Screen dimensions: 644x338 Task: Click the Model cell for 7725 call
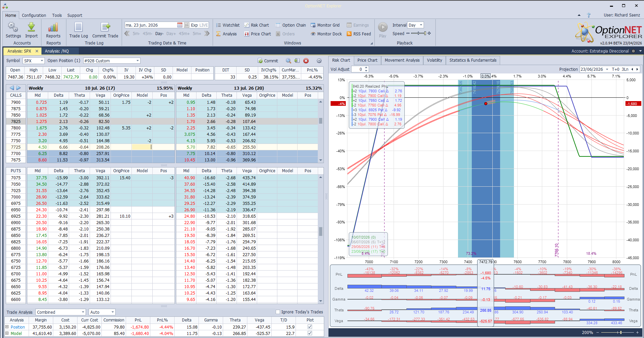(142, 147)
